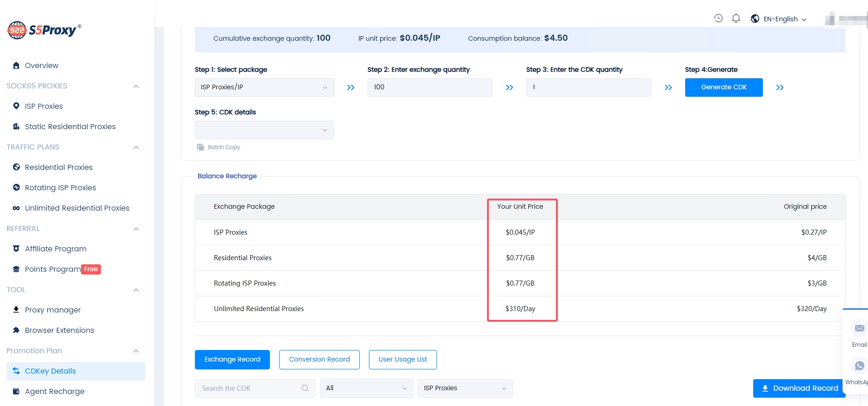Viewport: 868px width, 406px height.
Task: Click the search magnifier in CDK search
Action: pyautogui.click(x=305, y=388)
